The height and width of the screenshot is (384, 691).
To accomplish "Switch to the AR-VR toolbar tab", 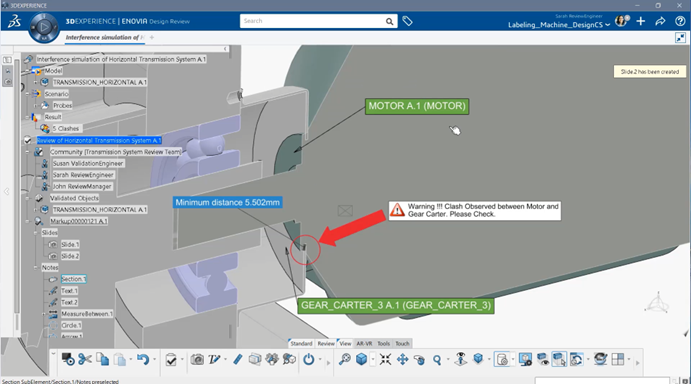I will click(x=364, y=343).
